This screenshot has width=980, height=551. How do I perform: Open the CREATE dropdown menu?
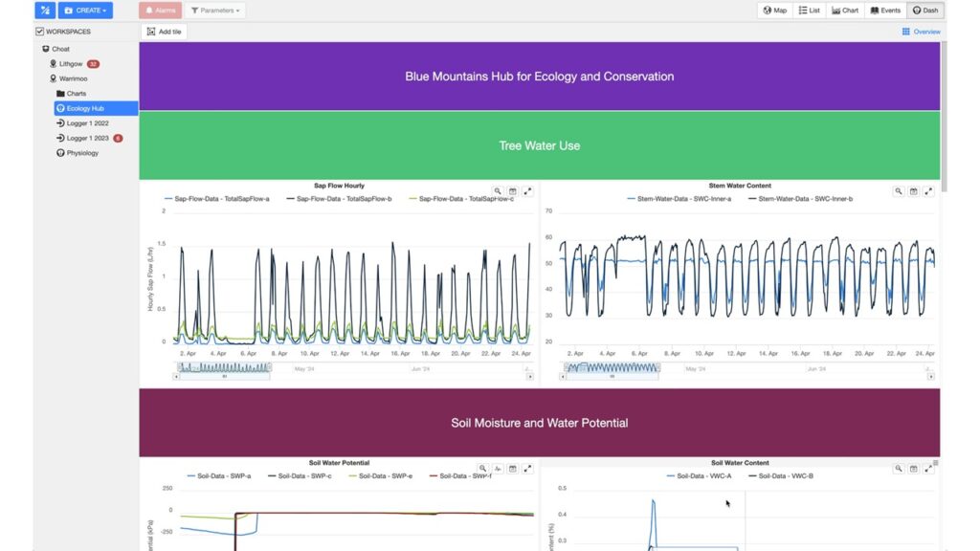pyautogui.click(x=85, y=11)
